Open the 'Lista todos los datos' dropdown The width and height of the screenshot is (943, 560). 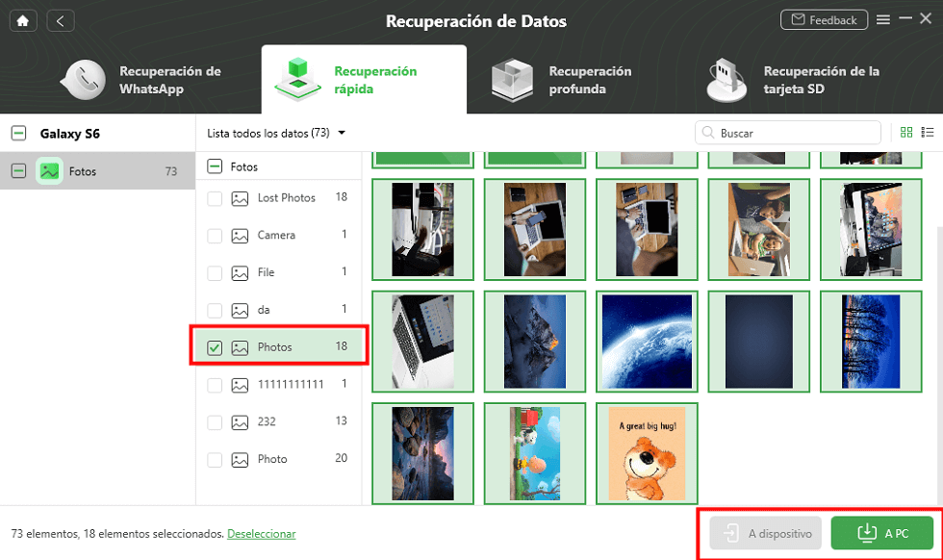click(x=276, y=133)
